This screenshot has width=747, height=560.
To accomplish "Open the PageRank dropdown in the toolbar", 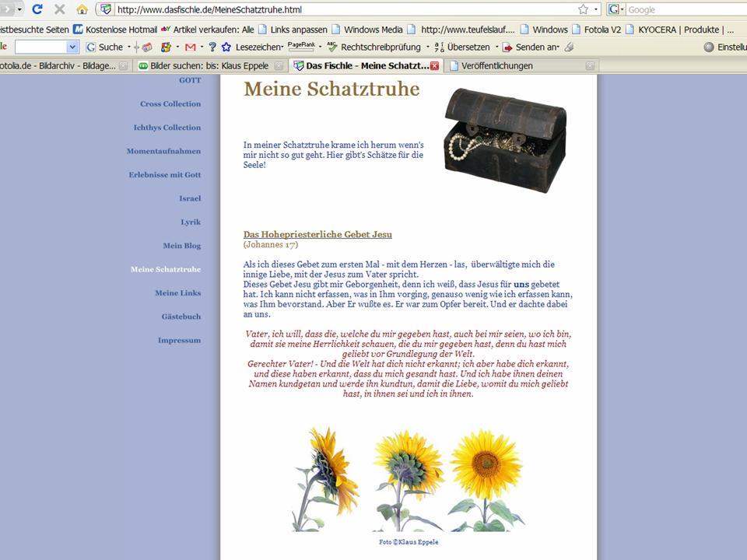I will 318,47.
